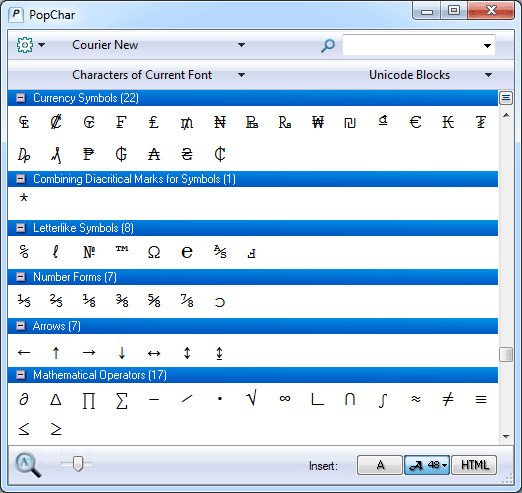Collapse the Letterlike Symbols section

(x=21, y=228)
